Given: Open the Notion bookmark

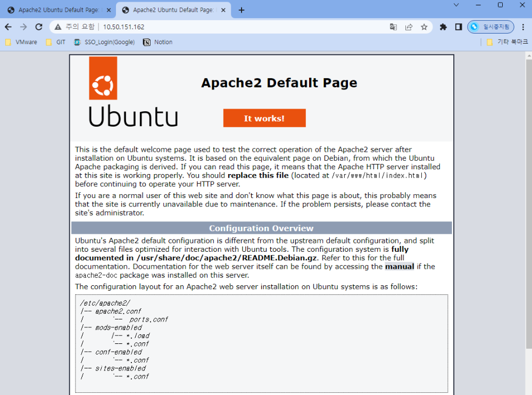Looking at the screenshot, I should [x=158, y=42].
